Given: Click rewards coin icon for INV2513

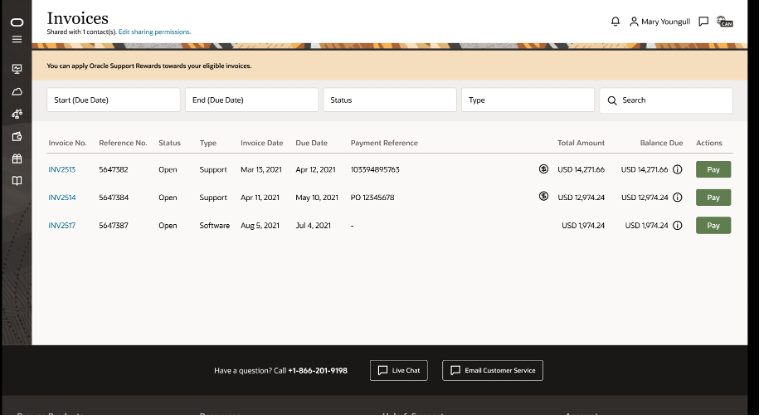Looking at the screenshot, I should [x=543, y=169].
